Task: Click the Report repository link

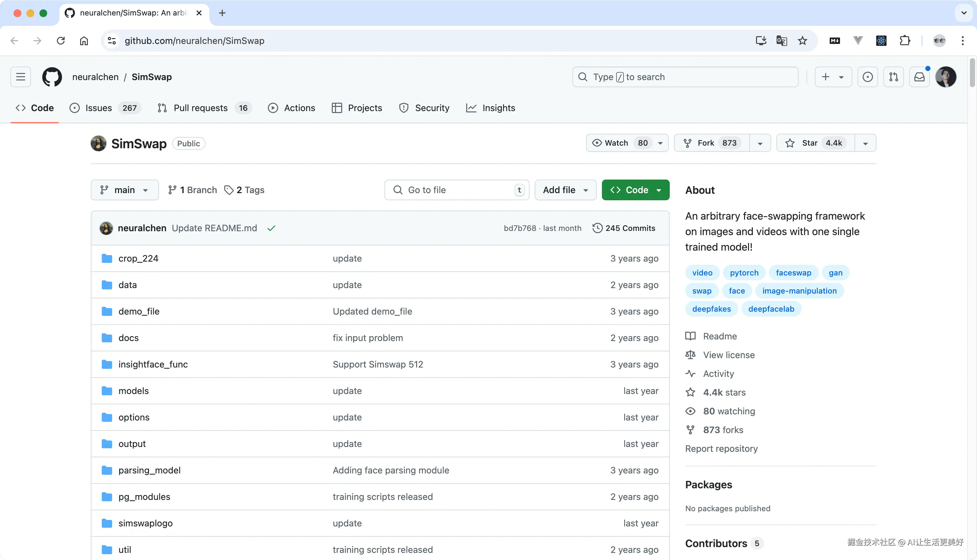Action: coord(721,449)
